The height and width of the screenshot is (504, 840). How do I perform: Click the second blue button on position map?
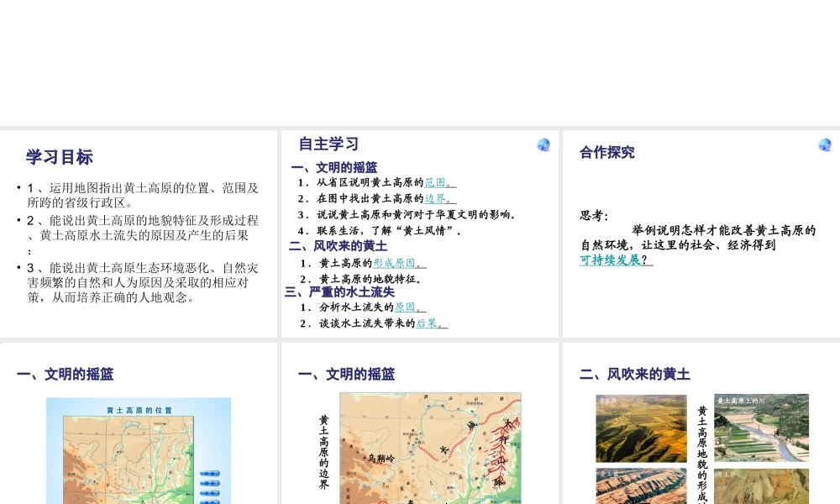pos(210,484)
